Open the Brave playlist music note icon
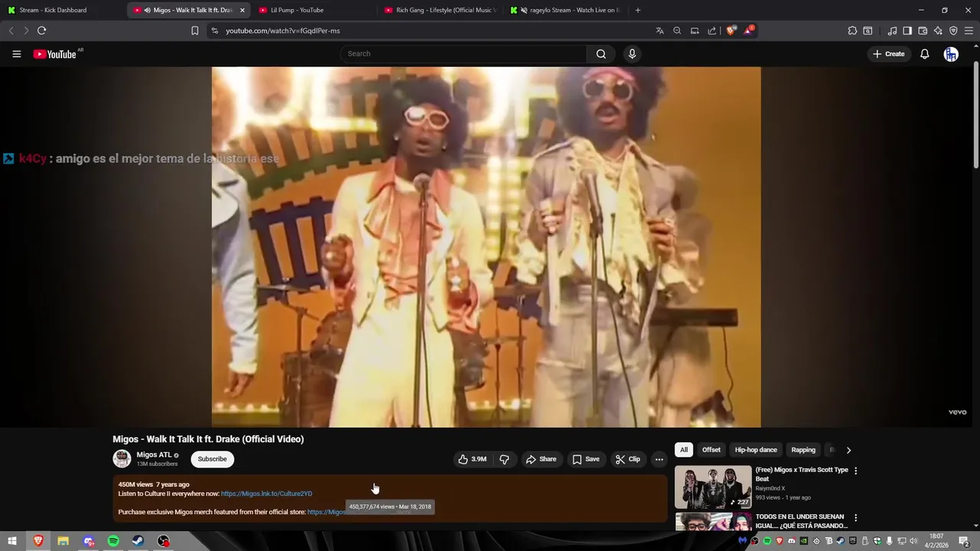The image size is (980, 551). (892, 31)
